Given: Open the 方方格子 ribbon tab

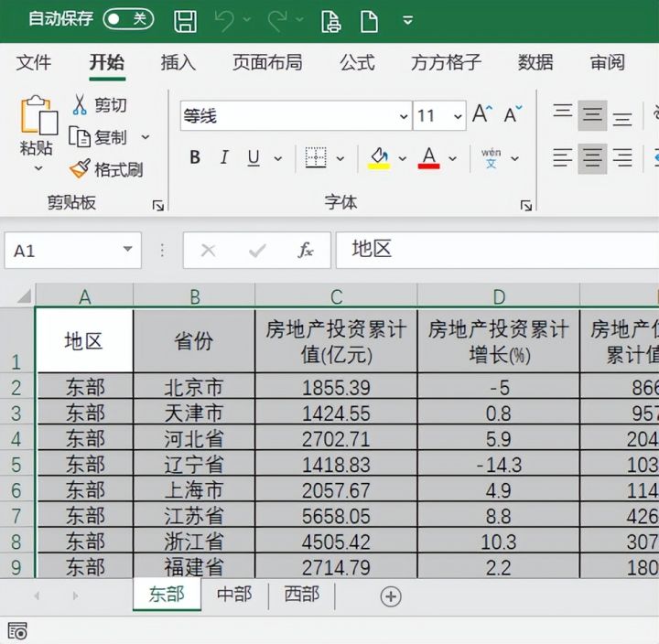Looking at the screenshot, I should 446,62.
